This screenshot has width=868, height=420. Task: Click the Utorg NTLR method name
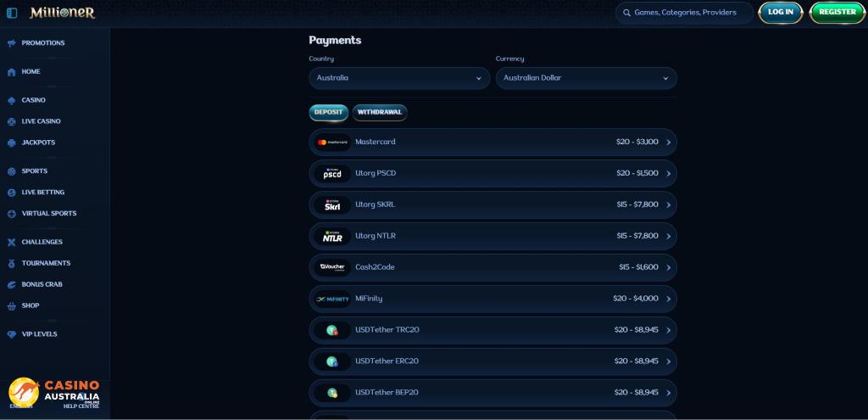point(376,236)
